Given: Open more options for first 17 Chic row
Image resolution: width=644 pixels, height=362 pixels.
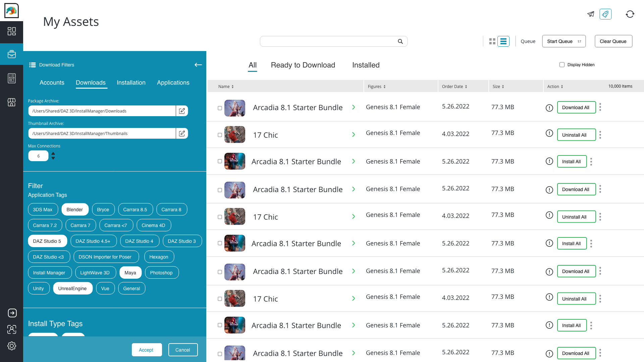Looking at the screenshot, I should click(x=600, y=135).
